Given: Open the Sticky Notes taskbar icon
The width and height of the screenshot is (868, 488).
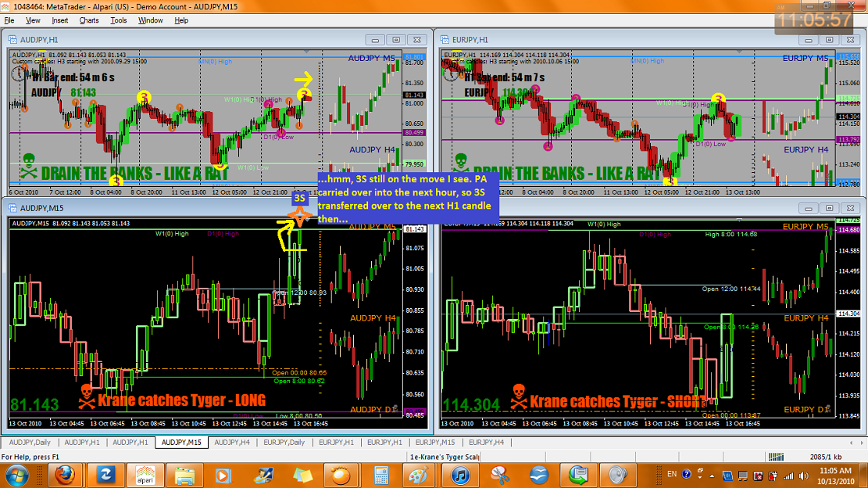Looking at the screenshot, I should click(x=302, y=475).
